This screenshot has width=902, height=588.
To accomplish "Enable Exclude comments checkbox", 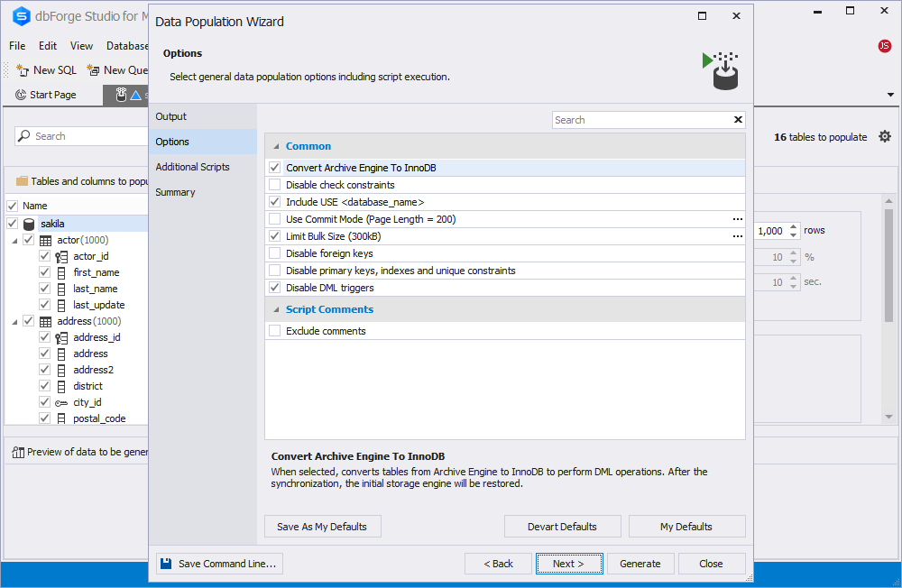I will tap(275, 331).
